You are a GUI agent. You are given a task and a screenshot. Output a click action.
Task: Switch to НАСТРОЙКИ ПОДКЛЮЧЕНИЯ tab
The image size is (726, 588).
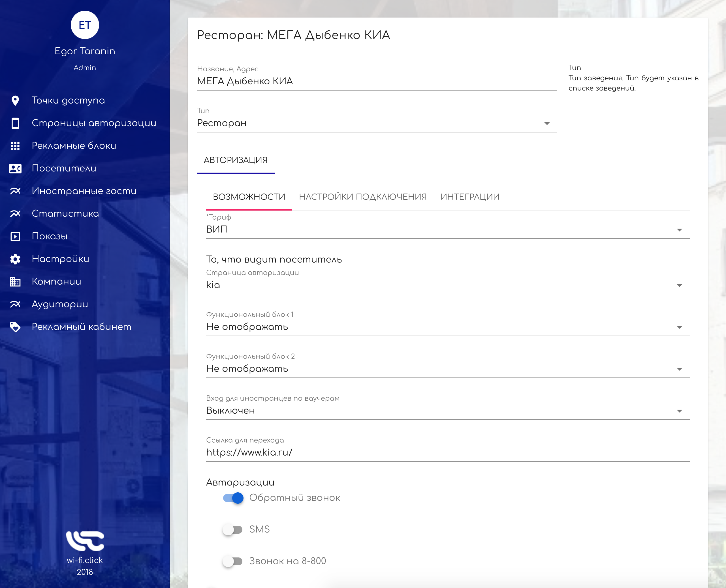[363, 197]
